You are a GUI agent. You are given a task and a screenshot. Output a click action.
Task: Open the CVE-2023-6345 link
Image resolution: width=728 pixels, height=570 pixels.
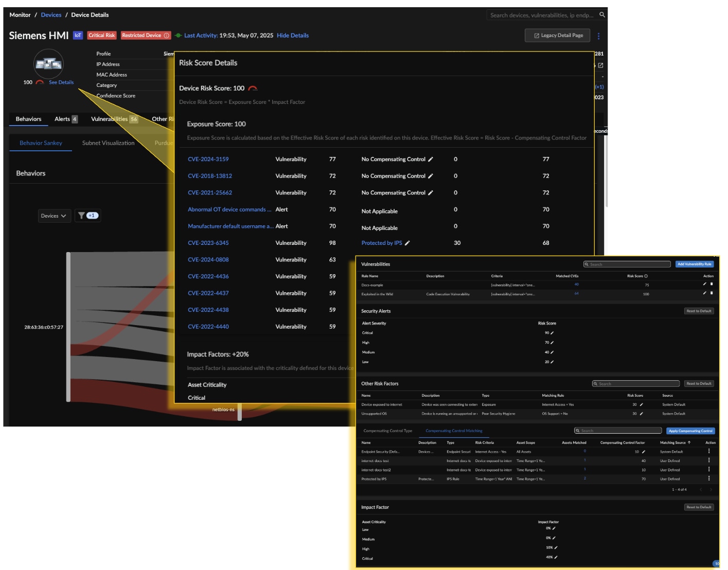(208, 243)
